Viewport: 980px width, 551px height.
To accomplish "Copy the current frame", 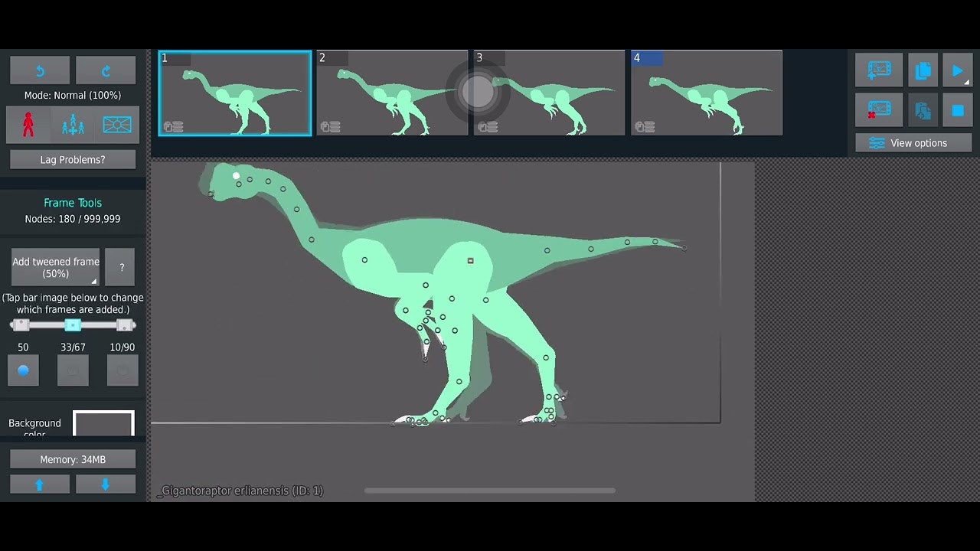I will coord(923,70).
